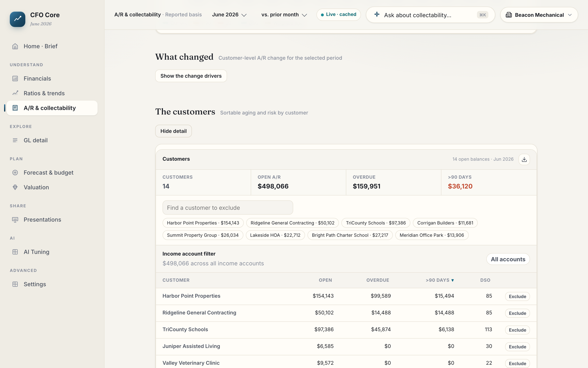Toggle Bright Path Charter School · $27,217 chip

pyautogui.click(x=350, y=235)
